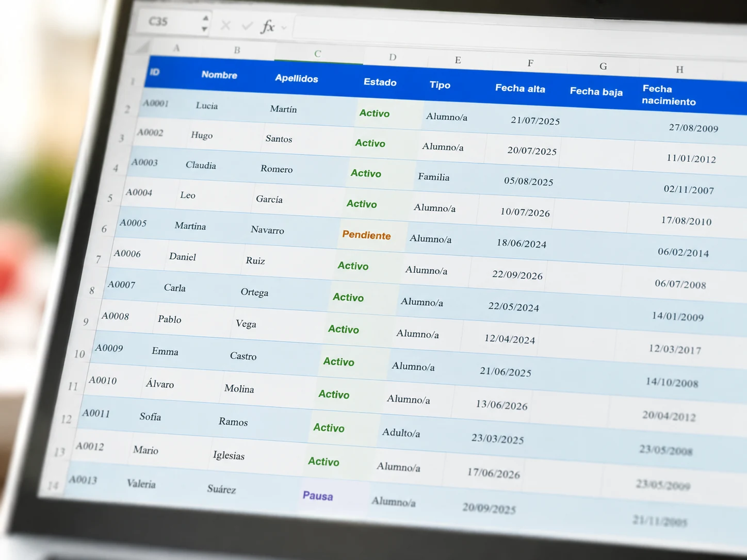Click the confirm checkmark icon in formula bar
Screen dimensions: 747x560
click(247, 25)
